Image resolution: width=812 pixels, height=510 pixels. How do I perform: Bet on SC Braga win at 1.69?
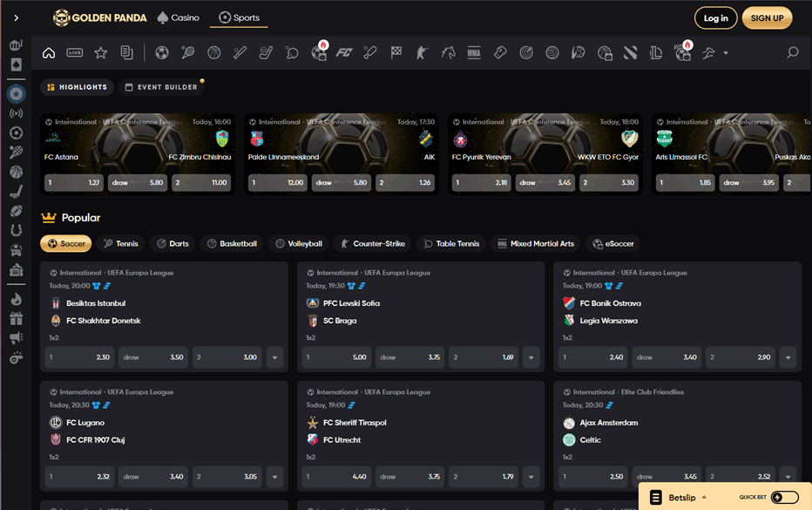coord(484,357)
